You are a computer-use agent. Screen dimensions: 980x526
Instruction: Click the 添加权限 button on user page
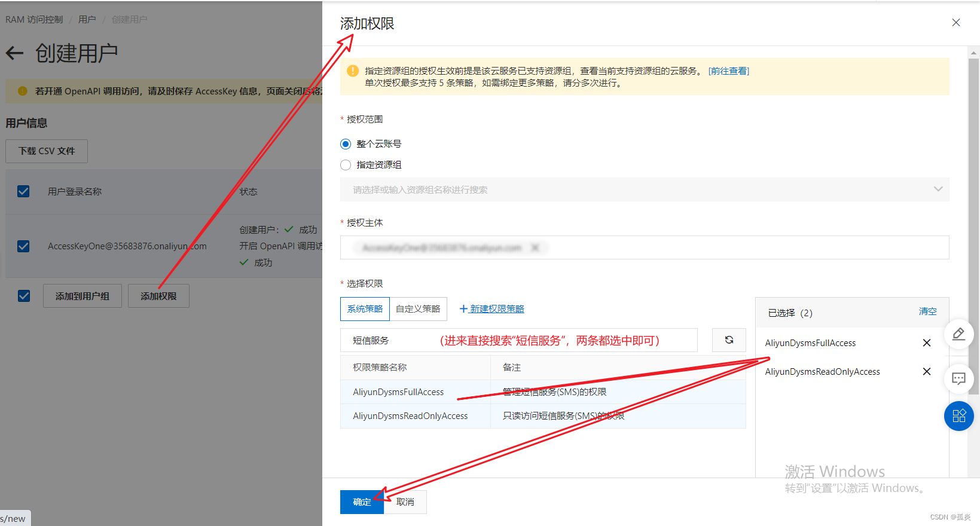coord(158,296)
